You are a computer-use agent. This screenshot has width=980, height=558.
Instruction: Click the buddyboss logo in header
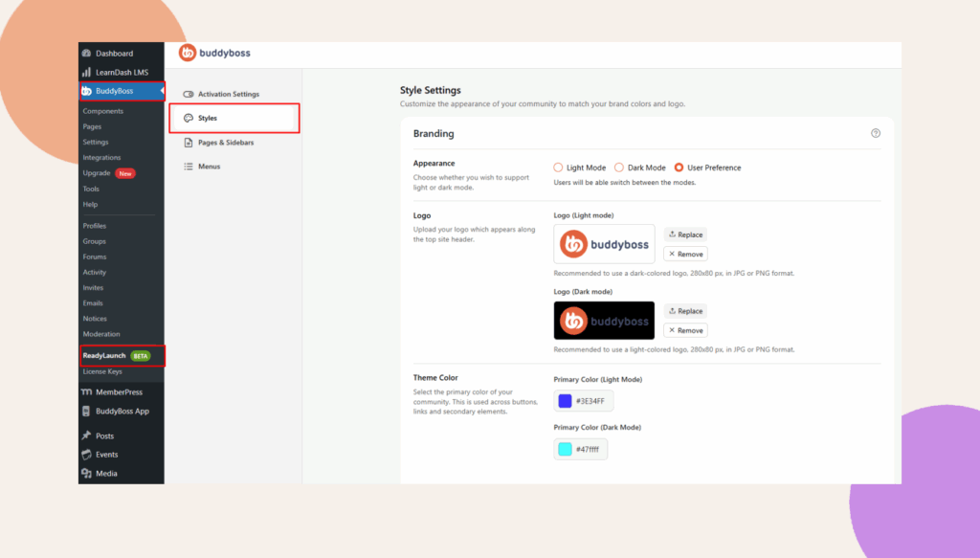point(215,54)
